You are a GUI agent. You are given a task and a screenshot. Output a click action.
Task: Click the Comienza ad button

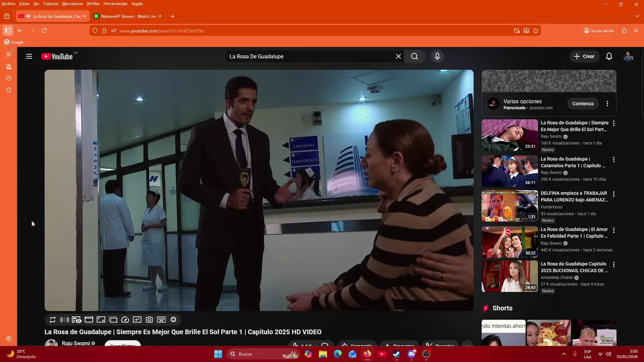(x=583, y=104)
